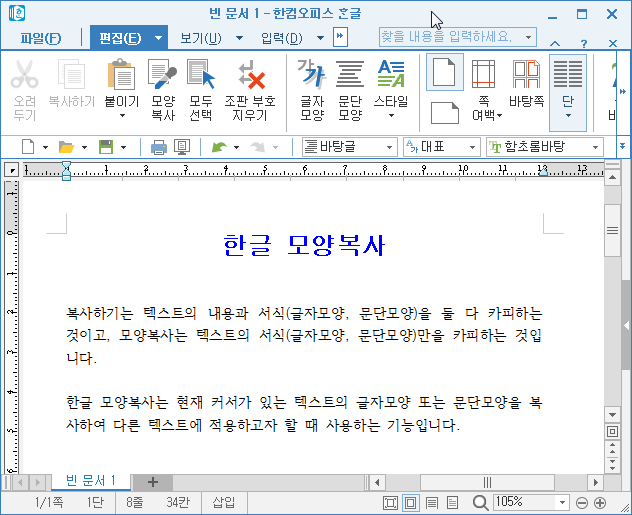Expand the Paste (붙이기) dropdown arrow
632x515 pixels.
(x=123, y=116)
